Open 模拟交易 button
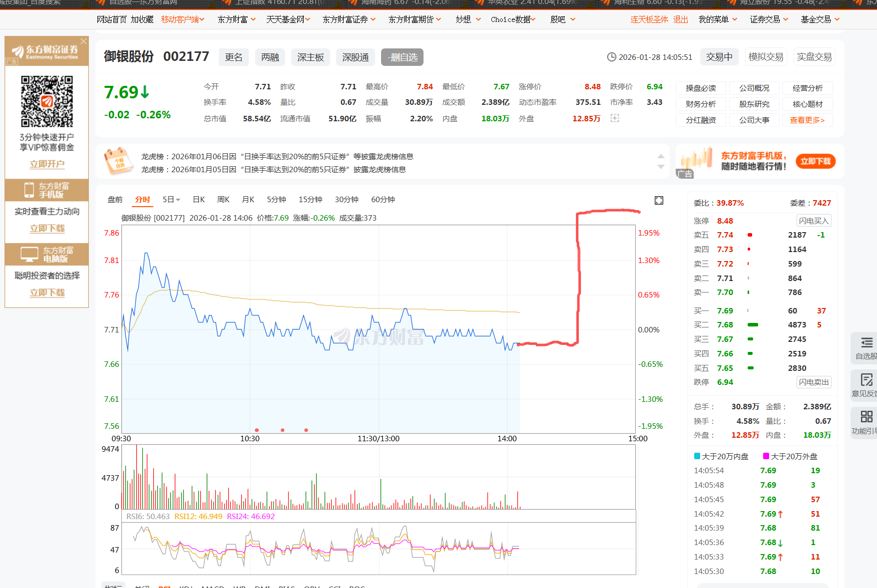Screen dimensions: 877x588 click(766, 57)
